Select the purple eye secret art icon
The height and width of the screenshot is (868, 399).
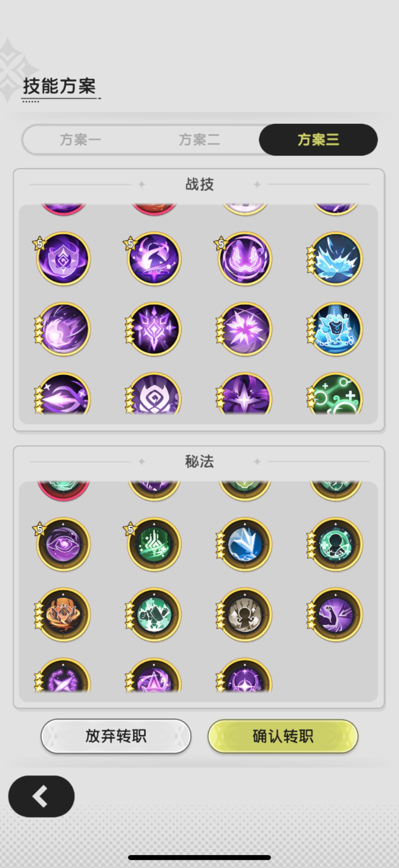click(x=63, y=544)
